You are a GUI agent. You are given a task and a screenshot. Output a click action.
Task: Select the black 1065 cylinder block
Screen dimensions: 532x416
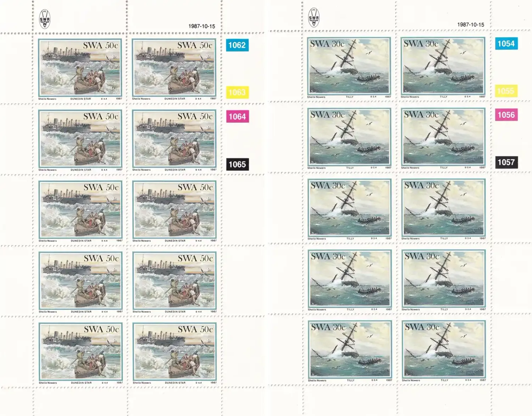point(238,164)
